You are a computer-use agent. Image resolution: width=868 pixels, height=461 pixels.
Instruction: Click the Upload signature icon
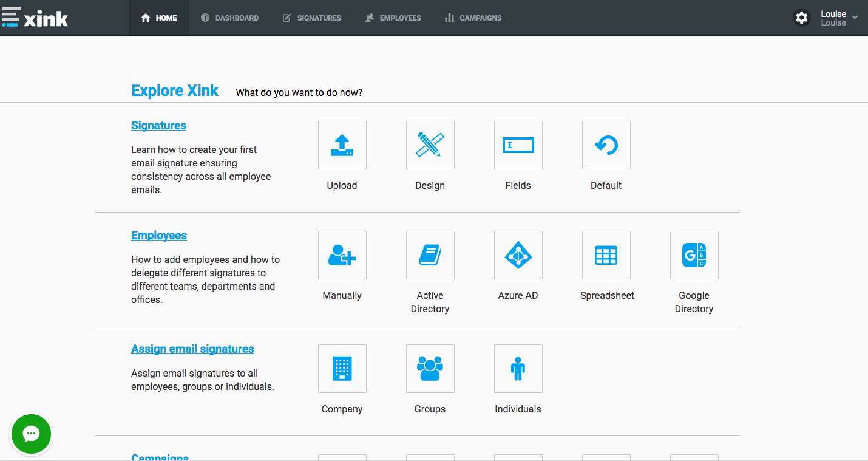pos(342,145)
